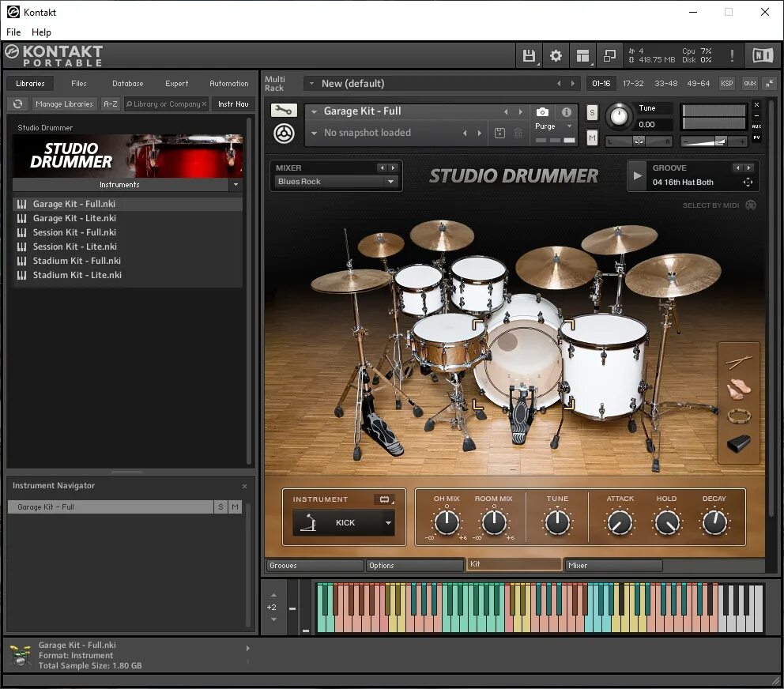This screenshot has width=784, height=689.
Task: Save the snapshot with disk icon
Action: coord(499,133)
